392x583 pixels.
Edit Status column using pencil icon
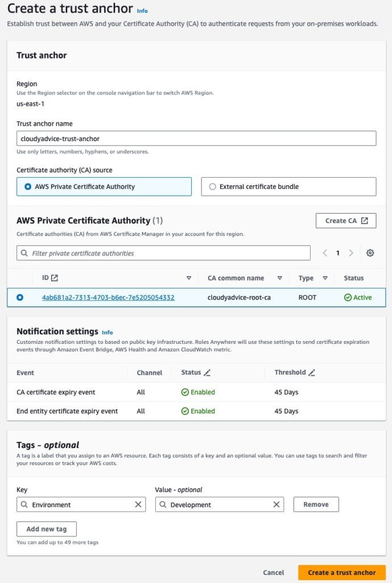click(207, 372)
